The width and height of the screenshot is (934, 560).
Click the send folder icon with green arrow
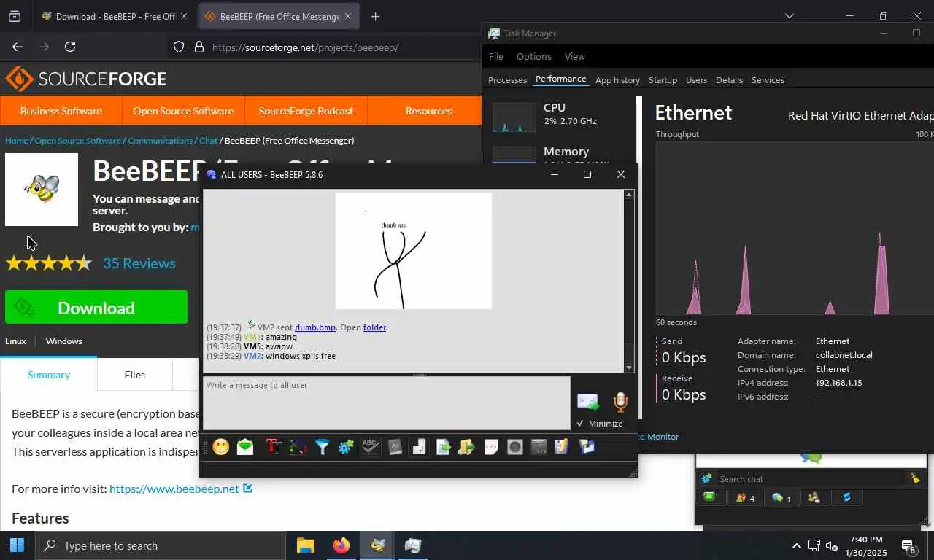pos(467,447)
